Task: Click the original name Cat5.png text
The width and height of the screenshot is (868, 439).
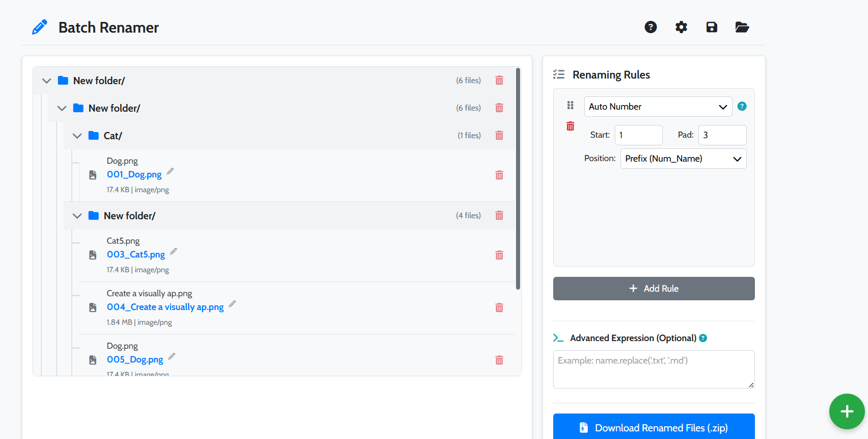Action: coord(123,241)
